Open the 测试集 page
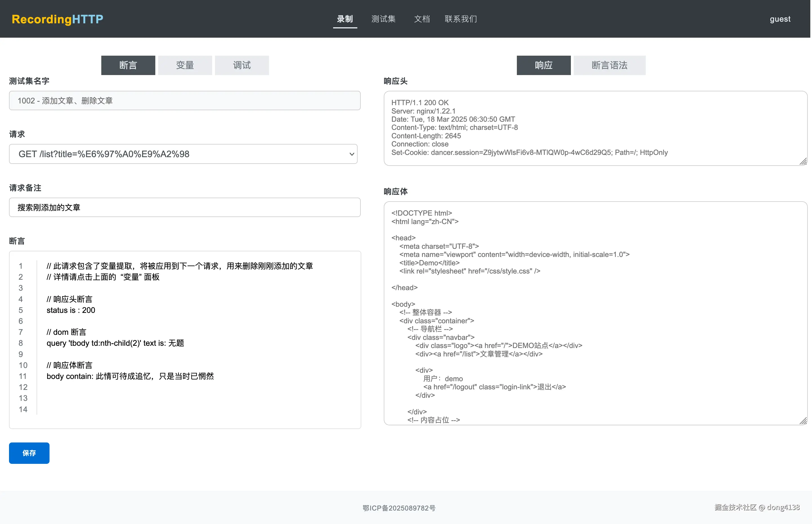 [383, 19]
